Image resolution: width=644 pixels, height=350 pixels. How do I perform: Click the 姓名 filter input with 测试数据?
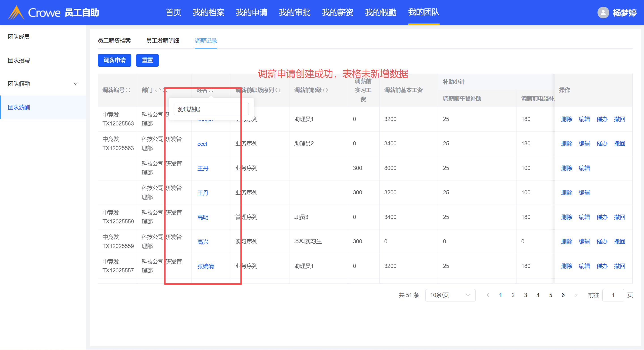[x=211, y=109]
